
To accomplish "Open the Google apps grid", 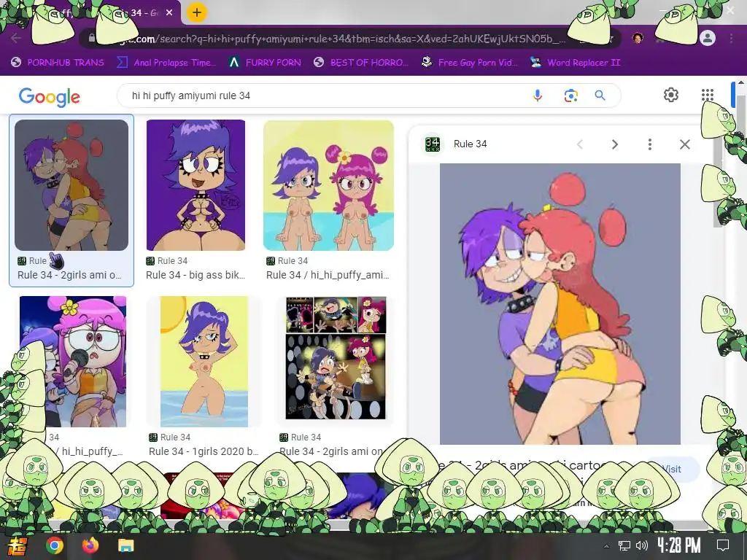I will (708, 95).
